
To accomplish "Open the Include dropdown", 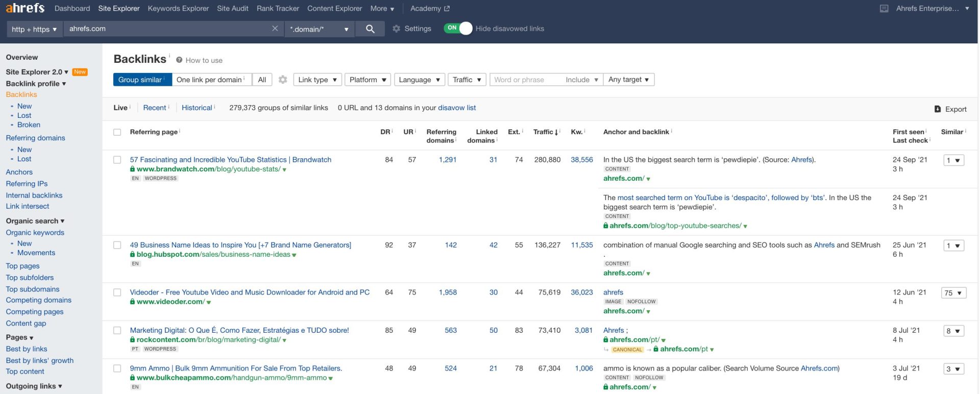I will pos(582,80).
